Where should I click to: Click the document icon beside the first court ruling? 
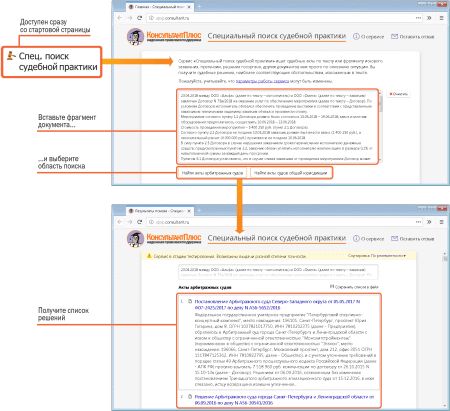coord(190,301)
